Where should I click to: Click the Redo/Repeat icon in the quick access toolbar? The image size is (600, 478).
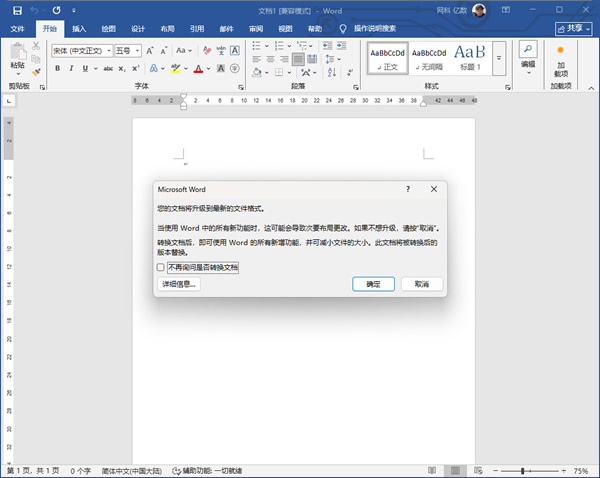coord(57,10)
